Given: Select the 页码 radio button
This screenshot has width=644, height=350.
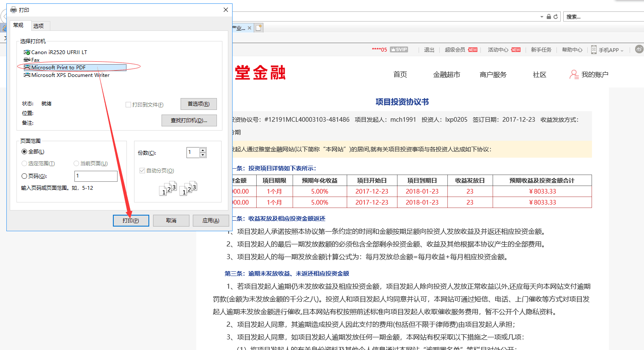Looking at the screenshot, I should pyautogui.click(x=25, y=176).
